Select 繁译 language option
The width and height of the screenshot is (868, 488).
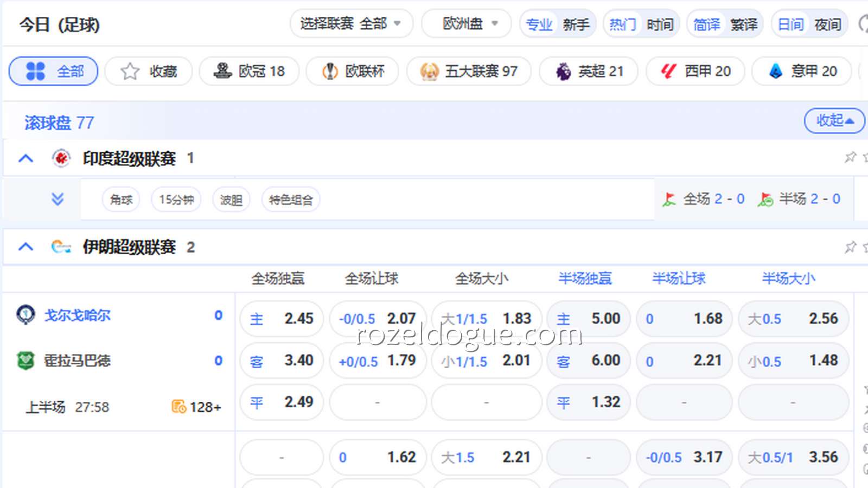coord(744,24)
